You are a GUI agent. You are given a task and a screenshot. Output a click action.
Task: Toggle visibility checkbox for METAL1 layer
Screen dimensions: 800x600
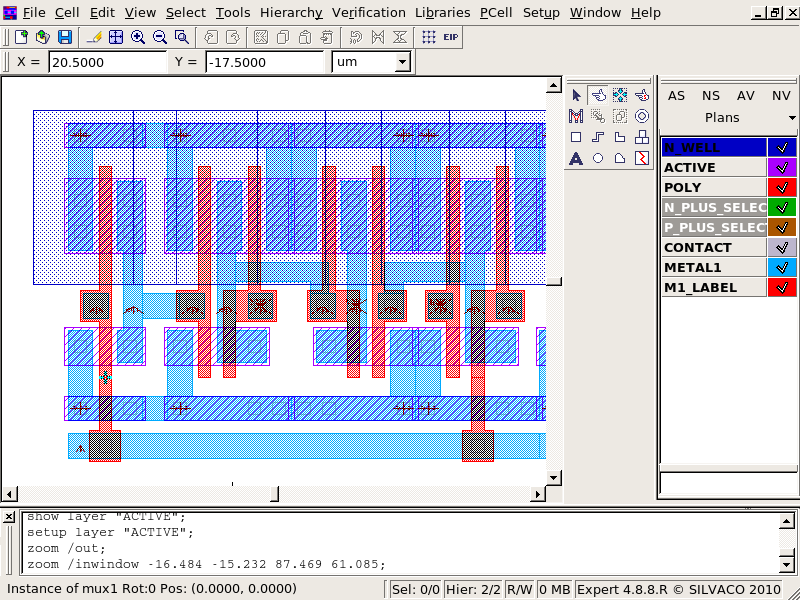[782, 267]
